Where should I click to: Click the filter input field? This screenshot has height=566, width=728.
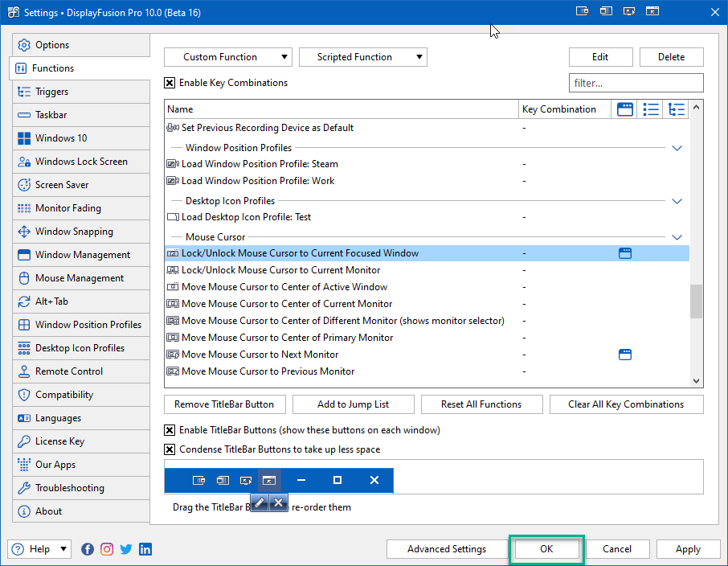click(636, 83)
